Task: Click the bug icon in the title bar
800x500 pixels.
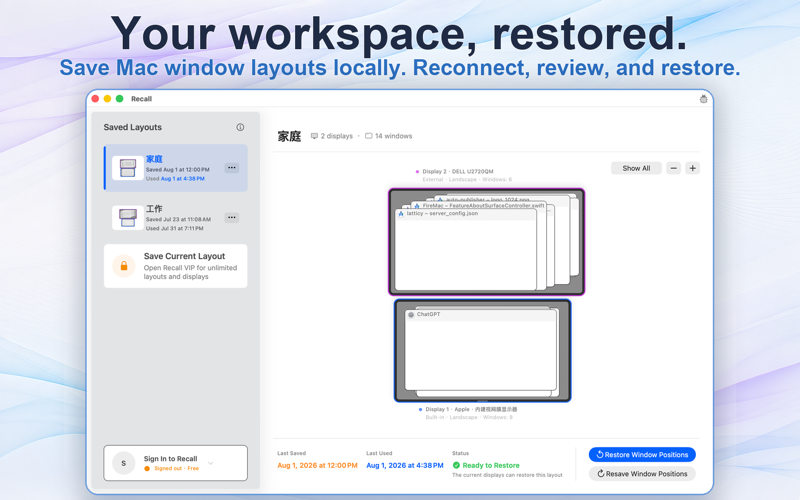Action: pyautogui.click(x=703, y=99)
